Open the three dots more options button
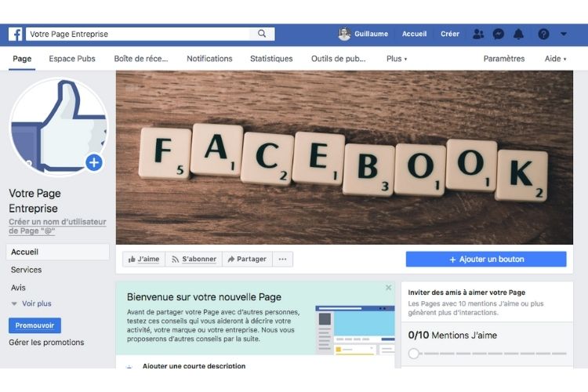588x392 pixels. pos(282,260)
